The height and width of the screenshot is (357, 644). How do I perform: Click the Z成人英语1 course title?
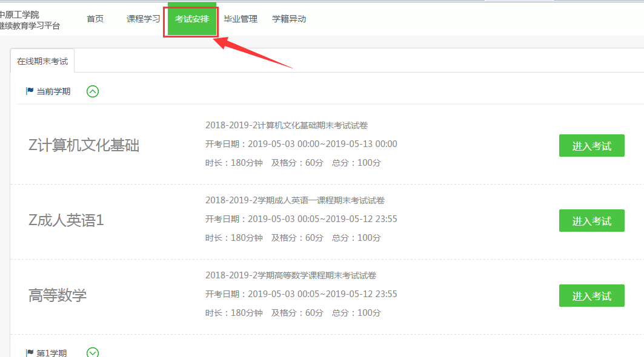coord(66,220)
